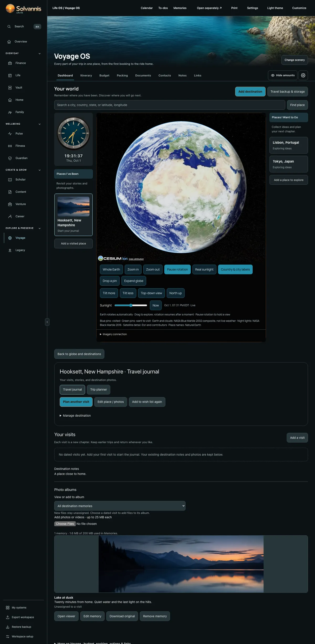Open Life via the calendar icon
The height and width of the screenshot is (644, 315).
[10, 75]
